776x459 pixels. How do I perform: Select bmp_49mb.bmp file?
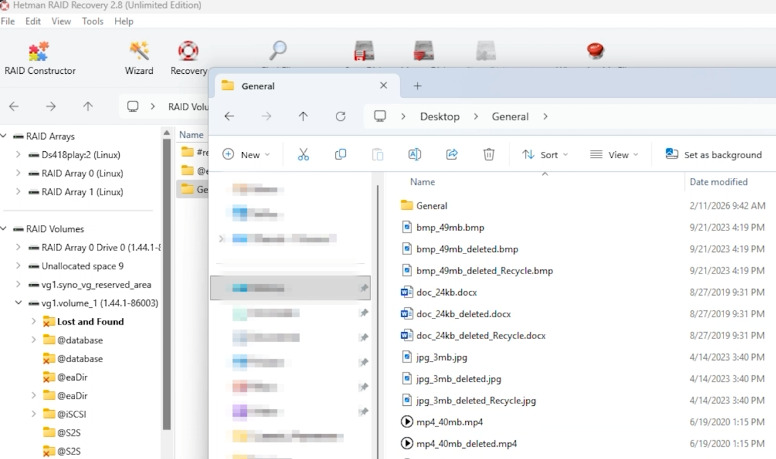click(450, 227)
